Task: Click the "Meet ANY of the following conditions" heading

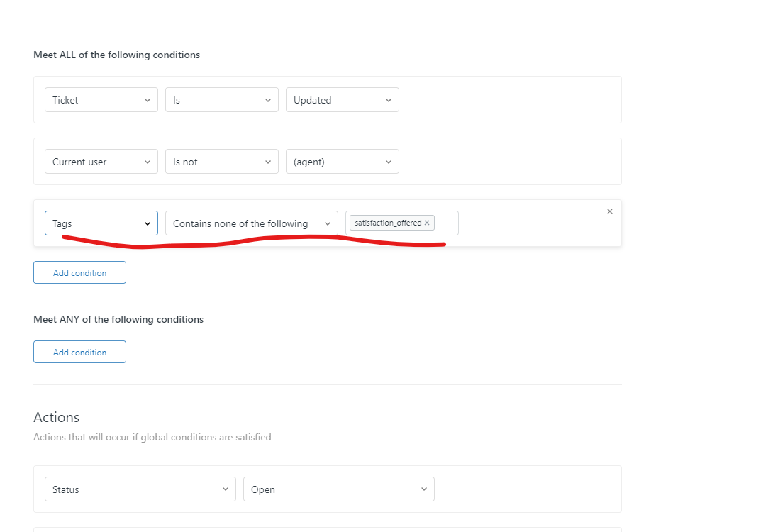Action: click(x=118, y=319)
